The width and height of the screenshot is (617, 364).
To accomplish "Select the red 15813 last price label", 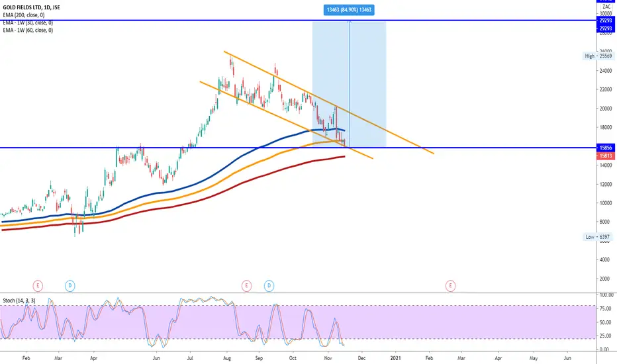I will [606, 156].
